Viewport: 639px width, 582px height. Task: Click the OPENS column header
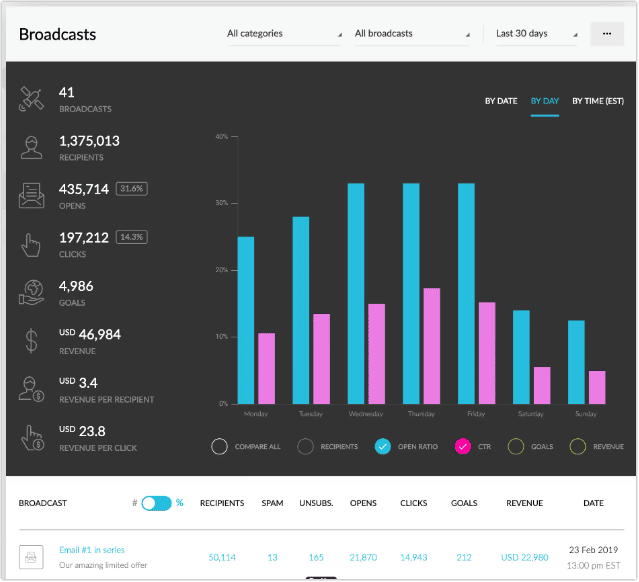pyautogui.click(x=363, y=503)
